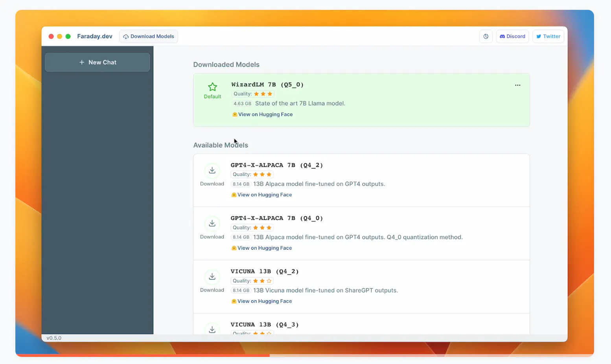Click the Downloaded Models heading

pyautogui.click(x=226, y=64)
